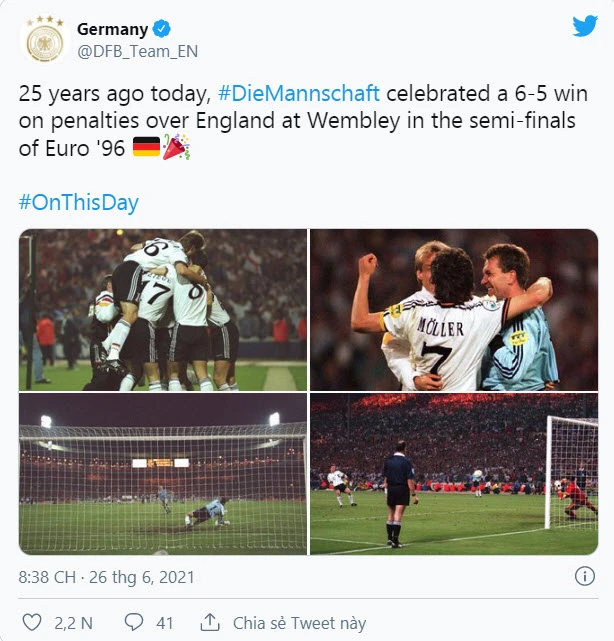Click the 41 replies count

click(164, 623)
